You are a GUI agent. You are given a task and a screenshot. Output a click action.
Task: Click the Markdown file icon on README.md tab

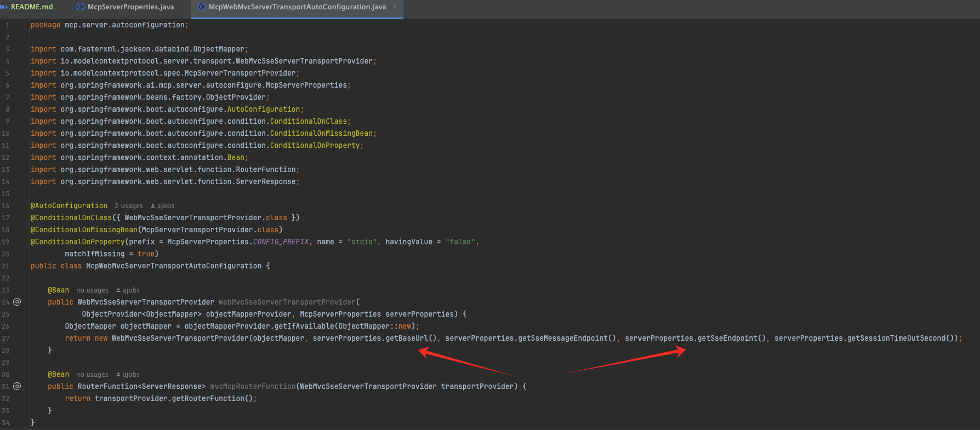[x=4, y=7]
